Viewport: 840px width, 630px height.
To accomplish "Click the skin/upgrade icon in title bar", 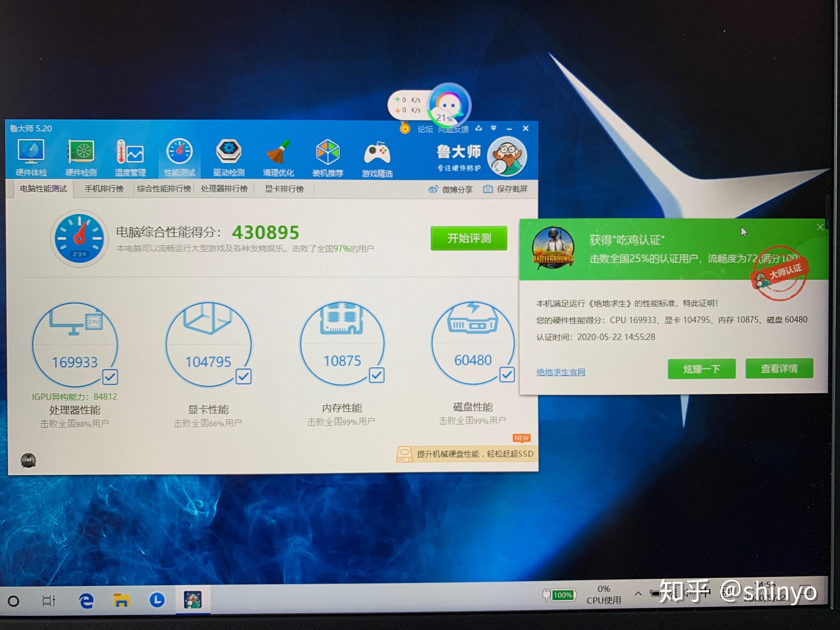I will (x=478, y=128).
